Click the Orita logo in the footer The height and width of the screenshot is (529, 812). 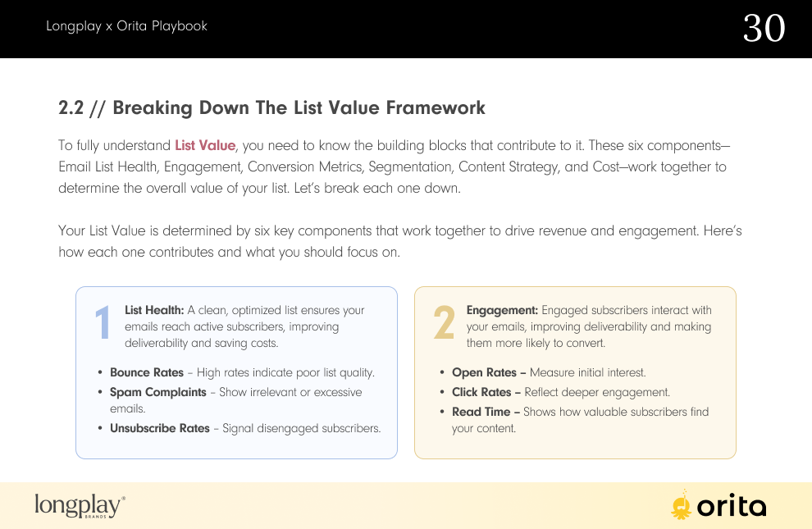[718, 504]
